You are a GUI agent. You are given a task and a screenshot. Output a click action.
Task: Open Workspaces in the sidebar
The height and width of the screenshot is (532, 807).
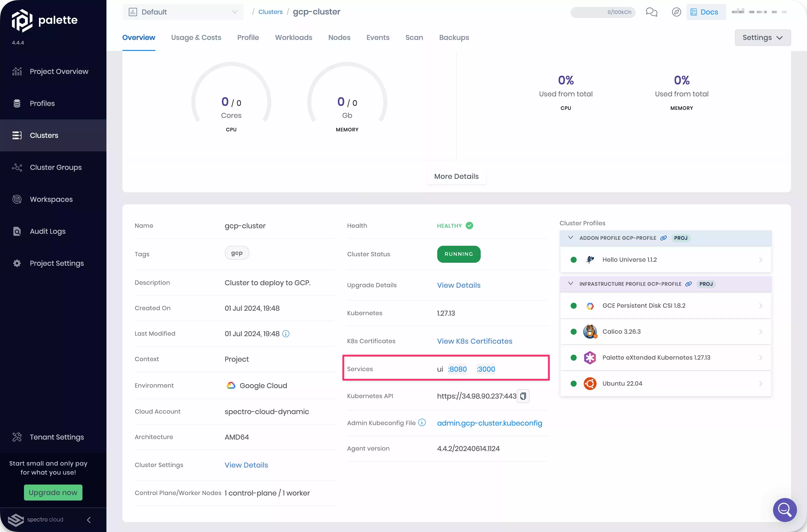point(53,199)
